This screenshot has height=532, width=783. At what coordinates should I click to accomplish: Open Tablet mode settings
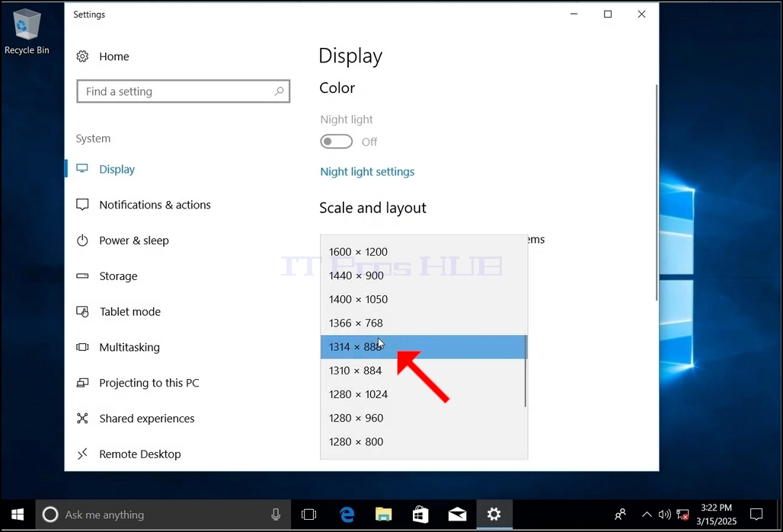[x=129, y=311]
